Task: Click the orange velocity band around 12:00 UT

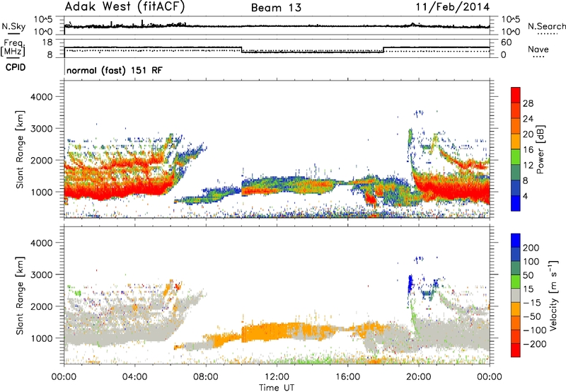Action: pyautogui.click(x=278, y=330)
